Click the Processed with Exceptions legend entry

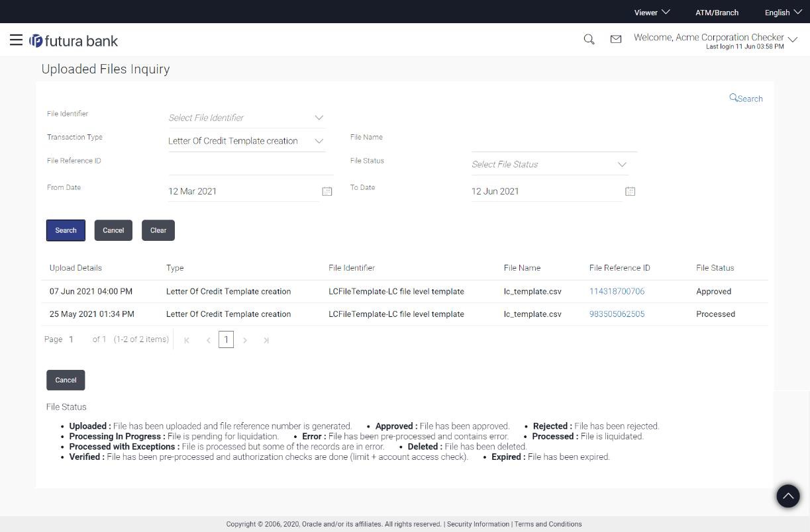coord(227,447)
